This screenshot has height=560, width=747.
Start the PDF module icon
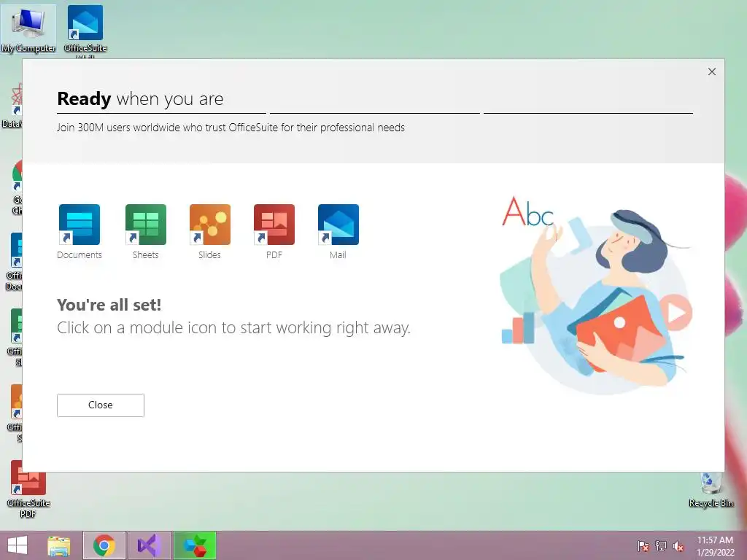[x=274, y=225]
